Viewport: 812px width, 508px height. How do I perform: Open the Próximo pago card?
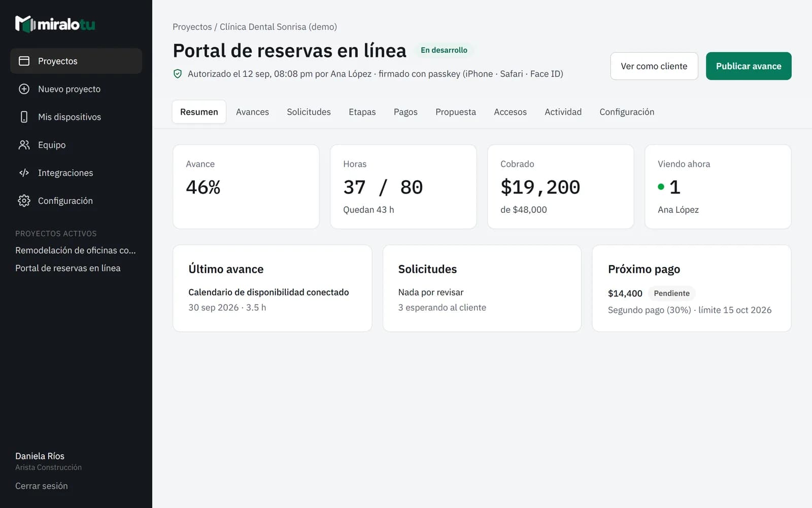pyautogui.click(x=692, y=289)
